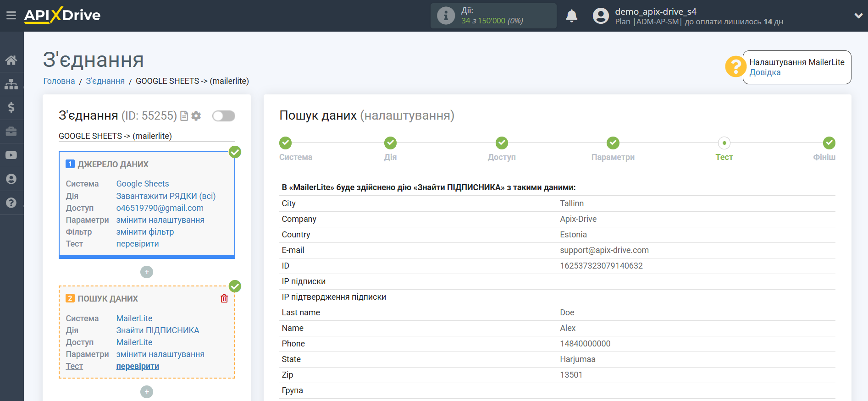Image resolution: width=868 pixels, height=401 pixels.
Task: Click ПОШУК ДАНИХ block header
Action: pos(108,299)
